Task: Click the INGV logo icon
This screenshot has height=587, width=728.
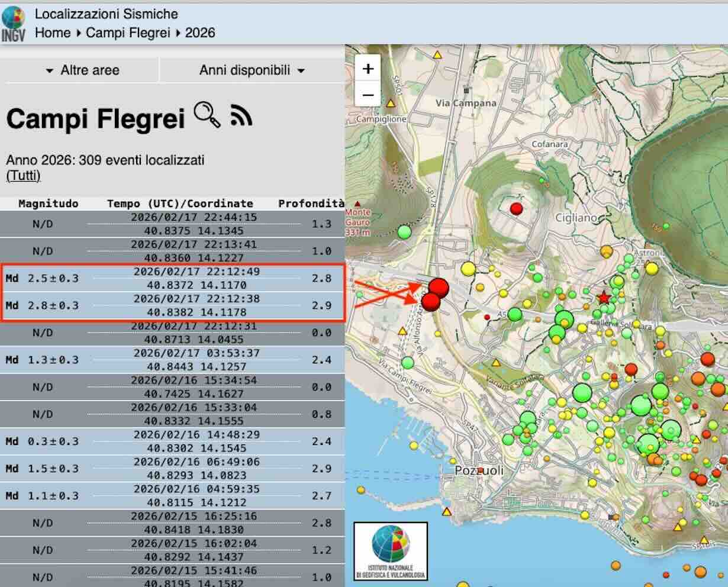Action: click(x=14, y=23)
